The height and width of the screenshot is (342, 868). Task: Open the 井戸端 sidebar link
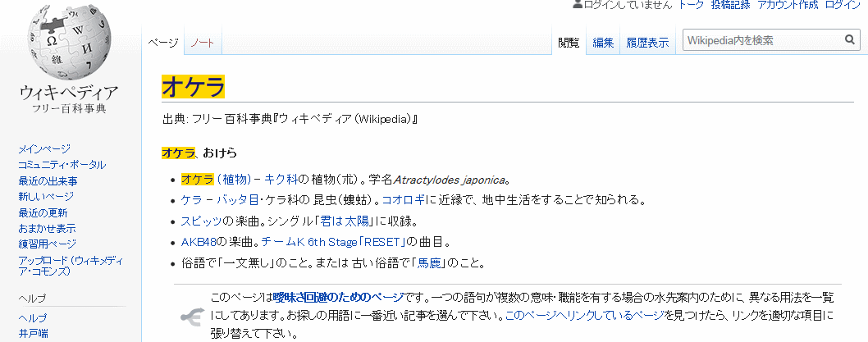33,334
